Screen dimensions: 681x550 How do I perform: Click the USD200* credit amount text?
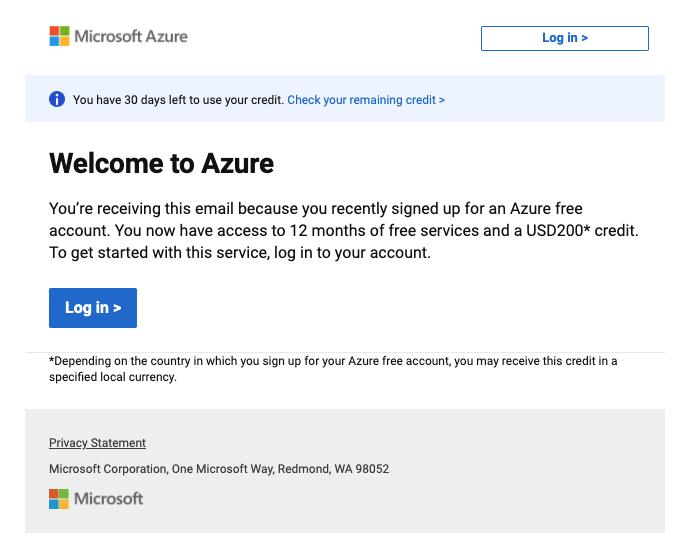coord(582,231)
